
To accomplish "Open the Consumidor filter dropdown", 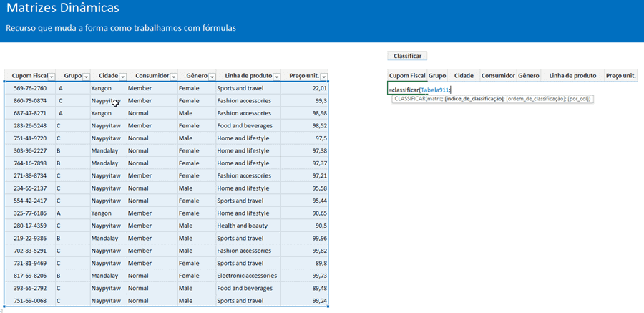I will coord(174,77).
